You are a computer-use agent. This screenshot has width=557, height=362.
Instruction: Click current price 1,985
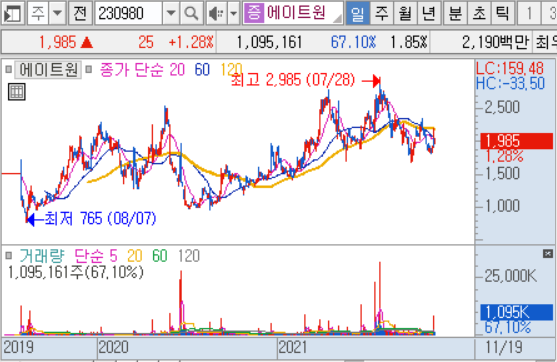pyautogui.click(x=57, y=43)
